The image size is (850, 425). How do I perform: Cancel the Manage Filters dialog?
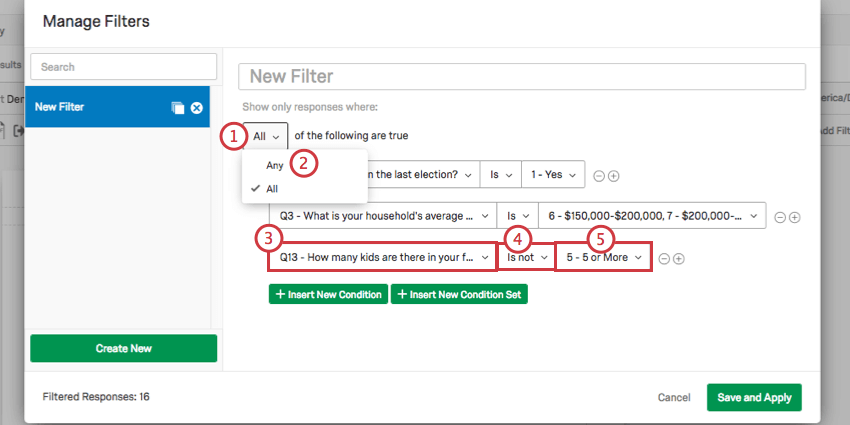pyautogui.click(x=674, y=397)
